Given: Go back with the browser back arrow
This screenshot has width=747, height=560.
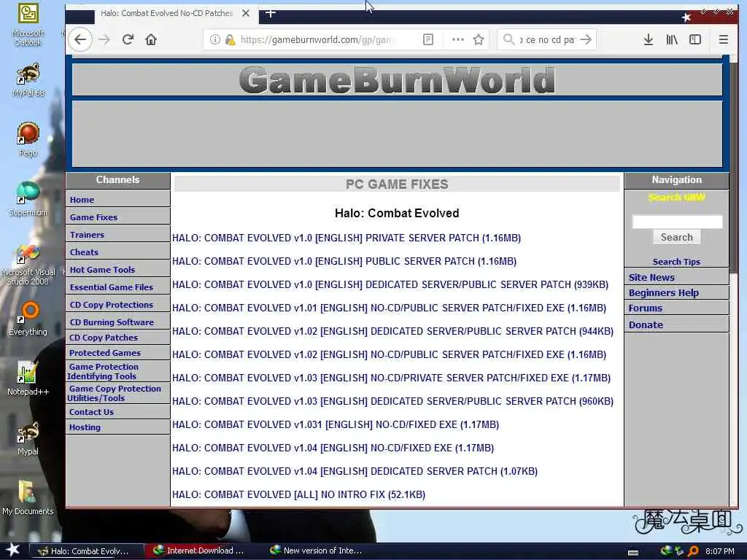Looking at the screenshot, I should (x=80, y=39).
